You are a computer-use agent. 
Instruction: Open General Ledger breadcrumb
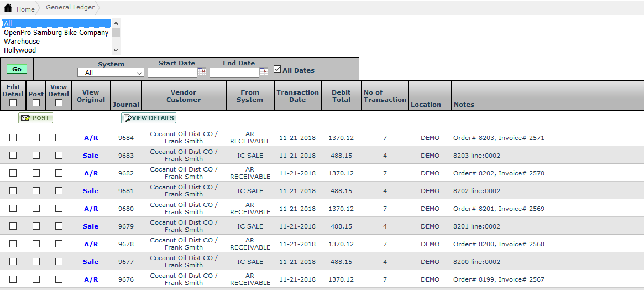coord(70,8)
